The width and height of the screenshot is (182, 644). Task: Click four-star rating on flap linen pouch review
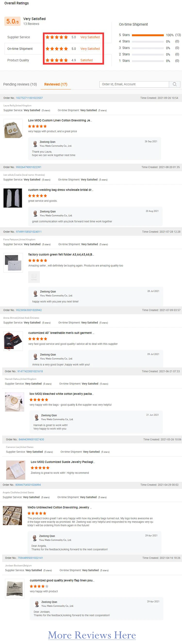(39, 586)
